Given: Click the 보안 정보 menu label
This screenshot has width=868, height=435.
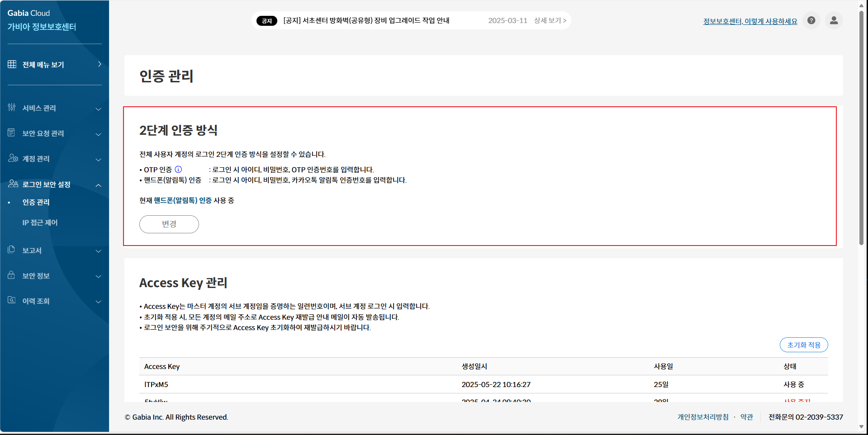Looking at the screenshot, I should point(36,276).
